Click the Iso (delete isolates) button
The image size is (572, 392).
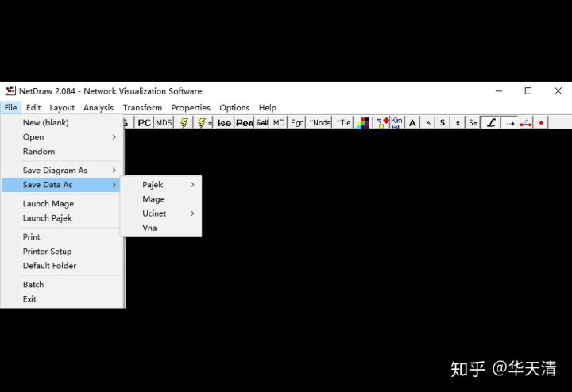(x=224, y=123)
